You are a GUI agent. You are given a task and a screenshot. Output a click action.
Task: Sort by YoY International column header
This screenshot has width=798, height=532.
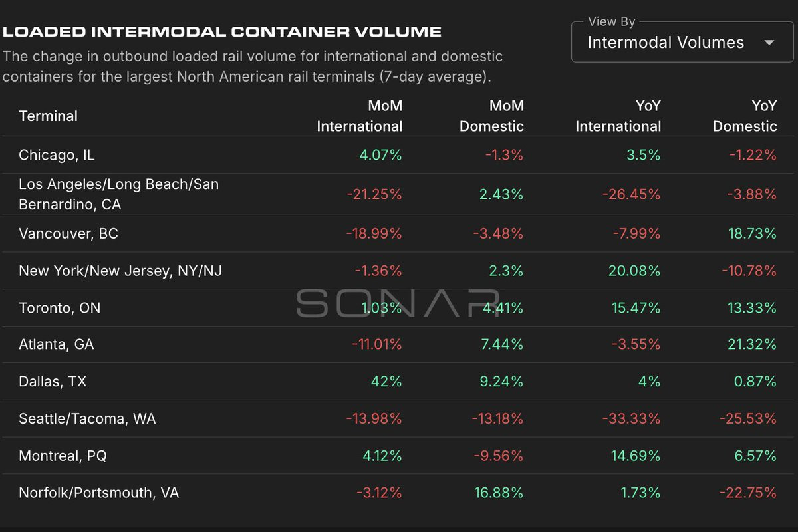coord(618,116)
